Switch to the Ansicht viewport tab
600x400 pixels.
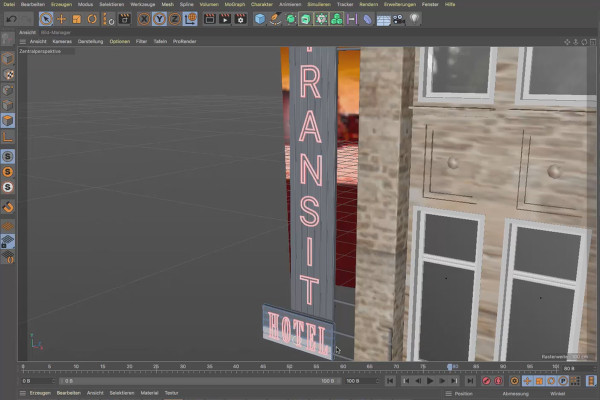click(x=27, y=33)
